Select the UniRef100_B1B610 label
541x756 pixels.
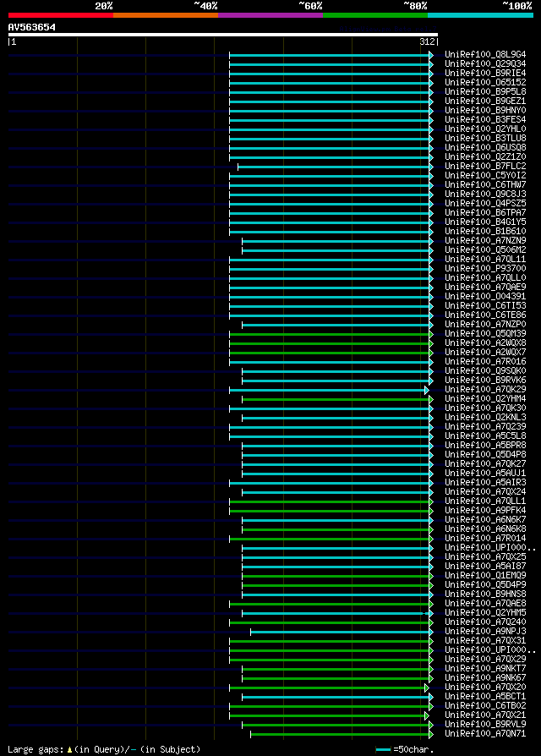(x=485, y=232)
